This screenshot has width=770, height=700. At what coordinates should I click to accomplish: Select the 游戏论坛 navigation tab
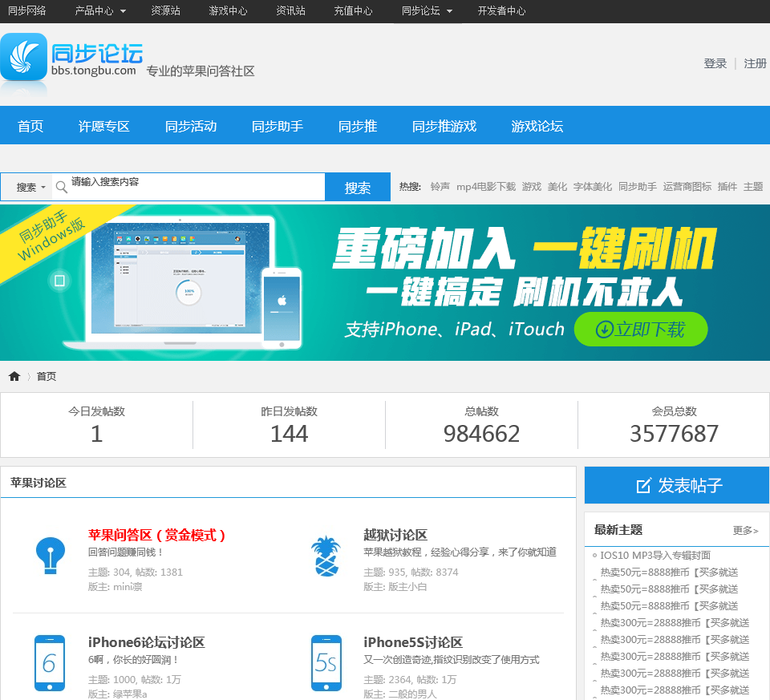(x=537, y=126)
